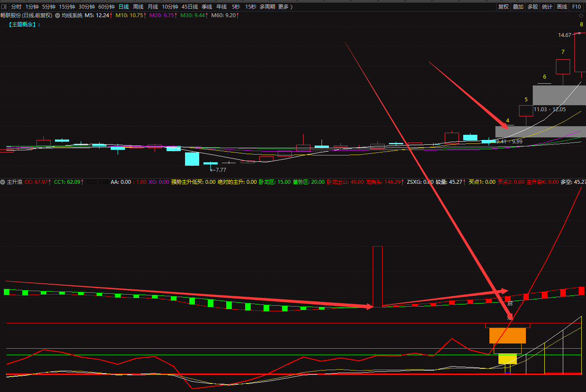
Task: Click the 7.77 low price label
Action: [x=221, y=170]
